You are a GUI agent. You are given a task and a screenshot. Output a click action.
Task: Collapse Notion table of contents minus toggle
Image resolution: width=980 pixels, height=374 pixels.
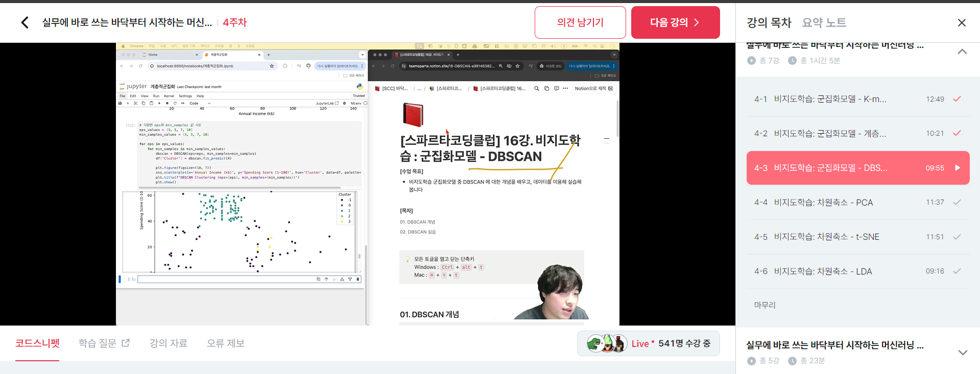606,140
